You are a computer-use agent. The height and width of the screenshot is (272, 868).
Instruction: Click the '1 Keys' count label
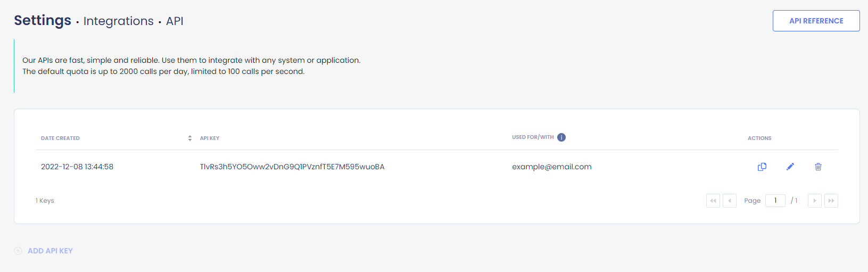coord(45,201)
